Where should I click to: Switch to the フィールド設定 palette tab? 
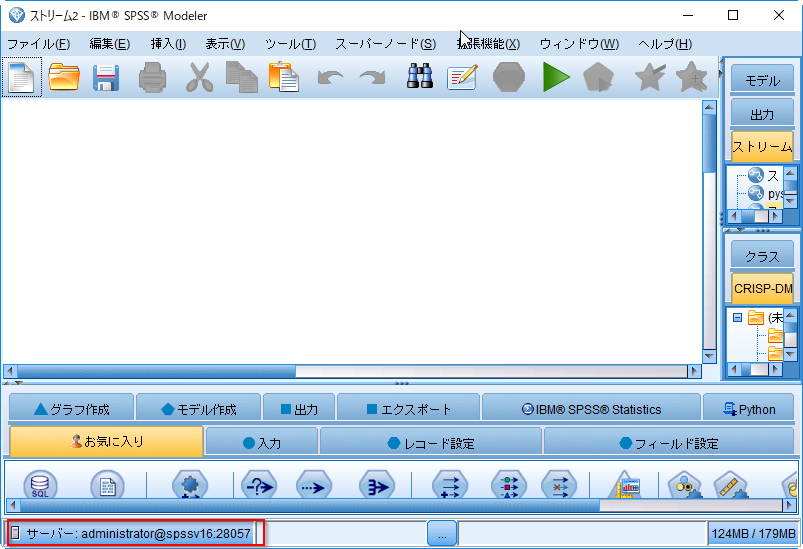[669, 442]
